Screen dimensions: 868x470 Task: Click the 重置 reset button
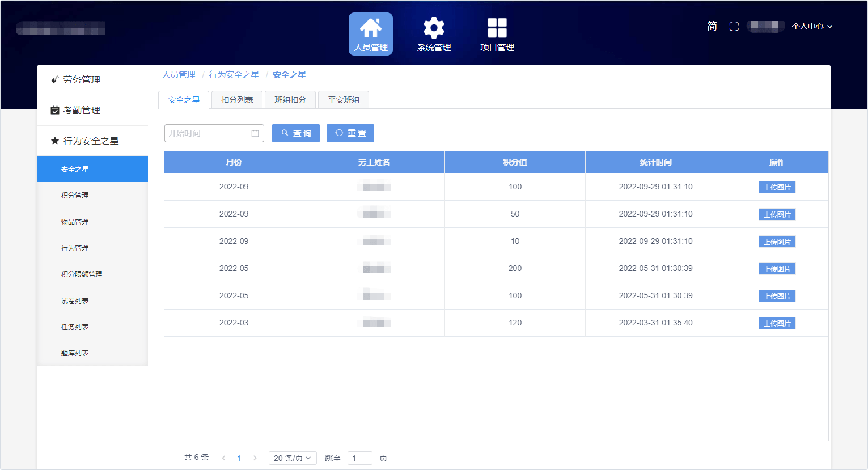coord(350,133)
